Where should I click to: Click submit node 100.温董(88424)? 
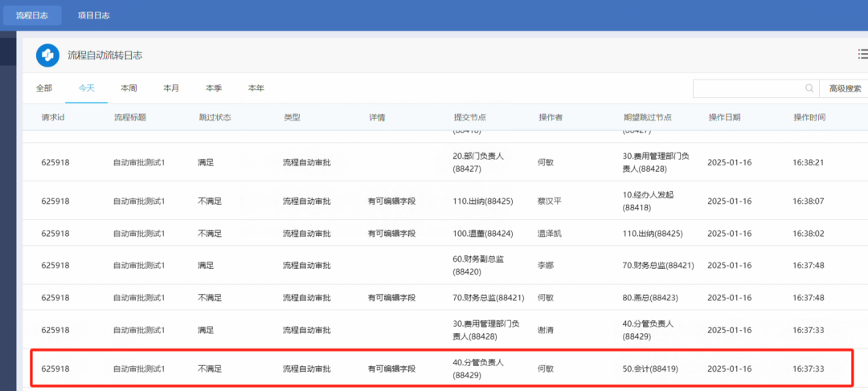483,234
